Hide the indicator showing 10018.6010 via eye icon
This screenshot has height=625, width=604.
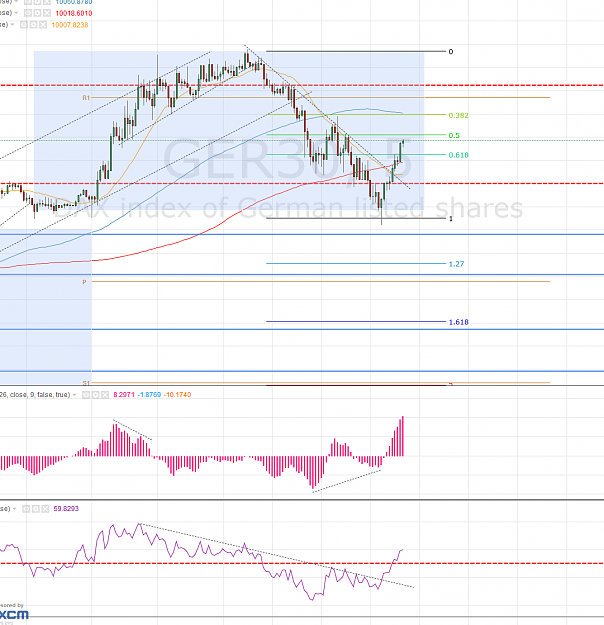click(28, 13)
